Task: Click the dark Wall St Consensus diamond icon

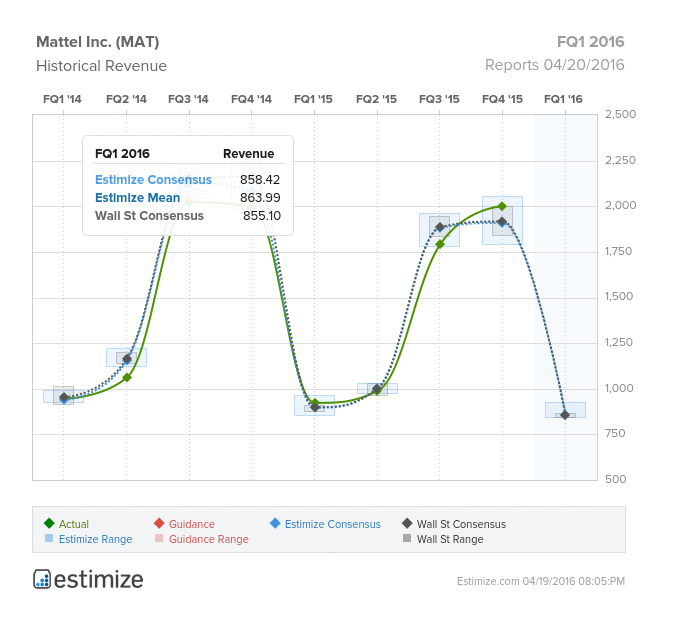Action: tap(407, 523)
